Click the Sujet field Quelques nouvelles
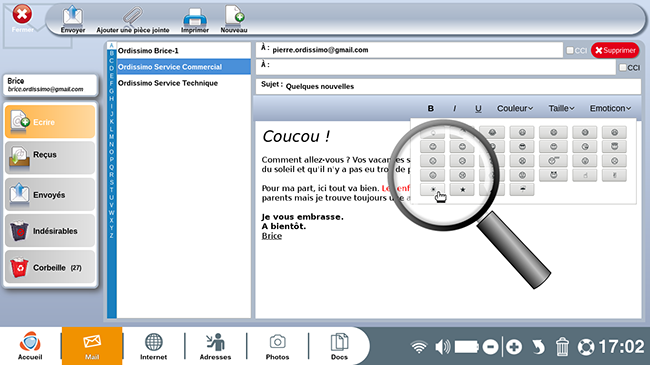The image size is (650, 365). (x=449, y=86)
